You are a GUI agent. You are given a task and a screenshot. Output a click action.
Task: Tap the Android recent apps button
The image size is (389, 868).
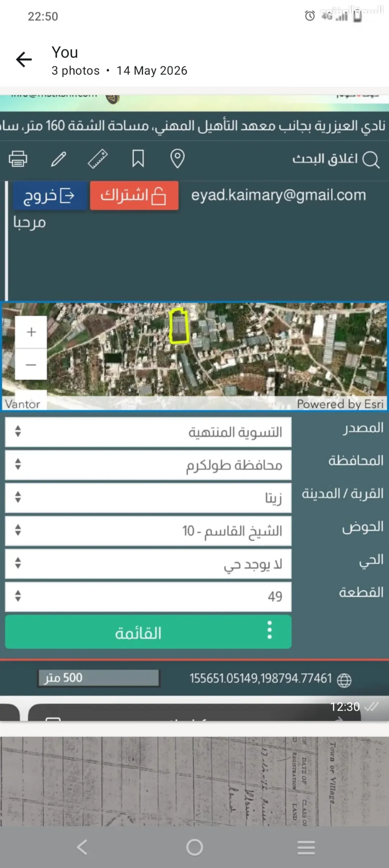306,847
